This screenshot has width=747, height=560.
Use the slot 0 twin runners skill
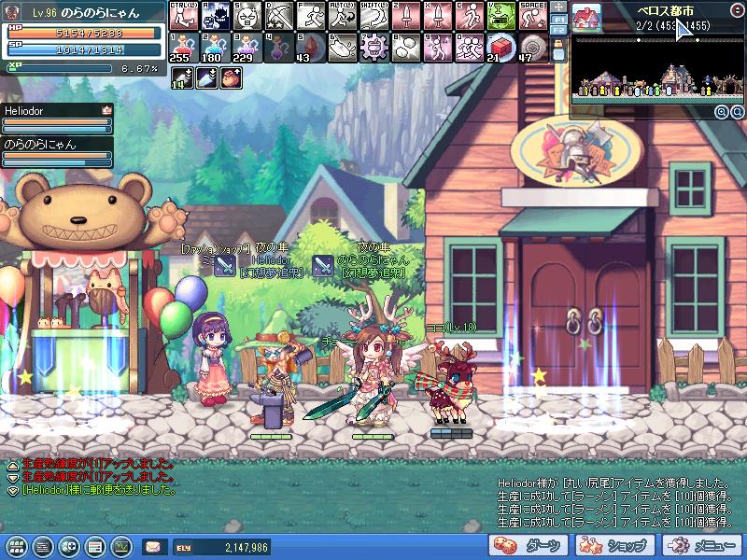(x=470, y=48)
